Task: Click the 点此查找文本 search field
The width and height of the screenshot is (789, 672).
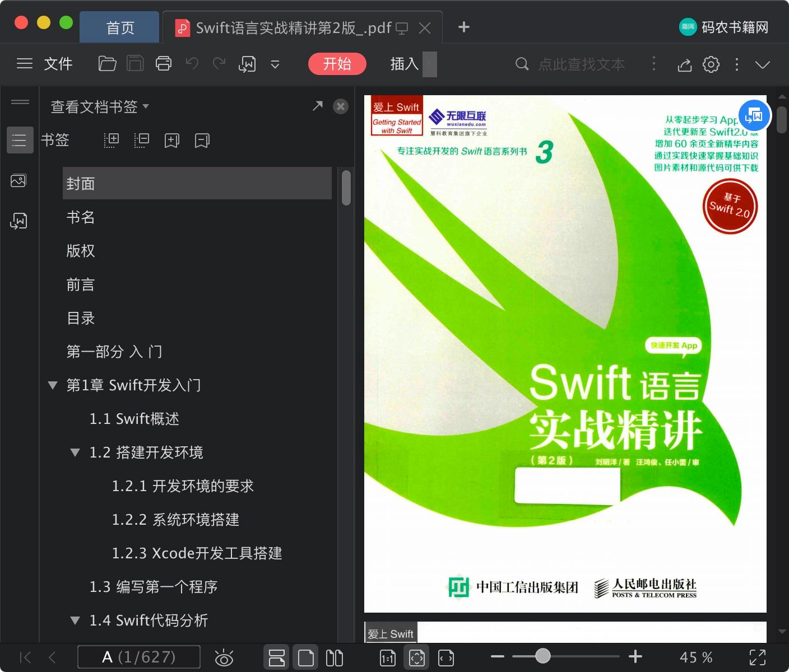Action: tap(581, 64)
